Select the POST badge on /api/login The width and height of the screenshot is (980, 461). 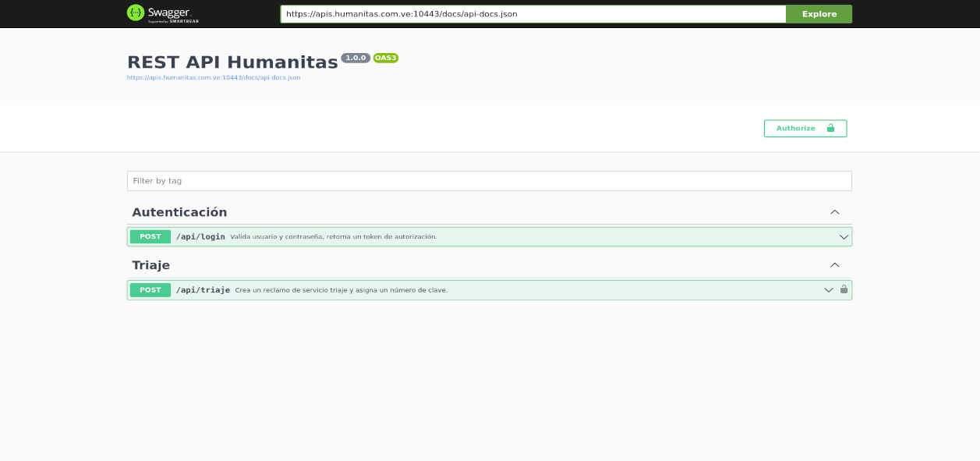pos(150,236)
